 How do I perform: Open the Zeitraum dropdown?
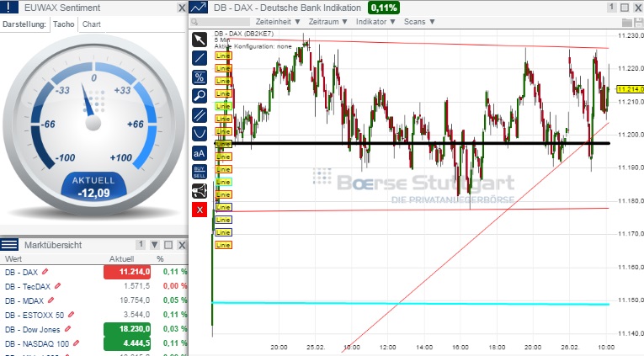point(327,22)
